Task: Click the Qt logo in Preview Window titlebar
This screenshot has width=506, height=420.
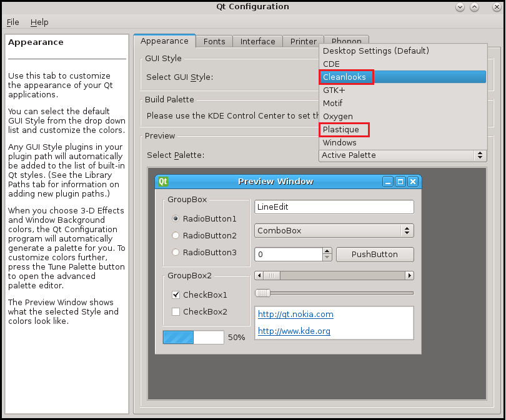Action: pyautogui.click(x=162, y=181)
